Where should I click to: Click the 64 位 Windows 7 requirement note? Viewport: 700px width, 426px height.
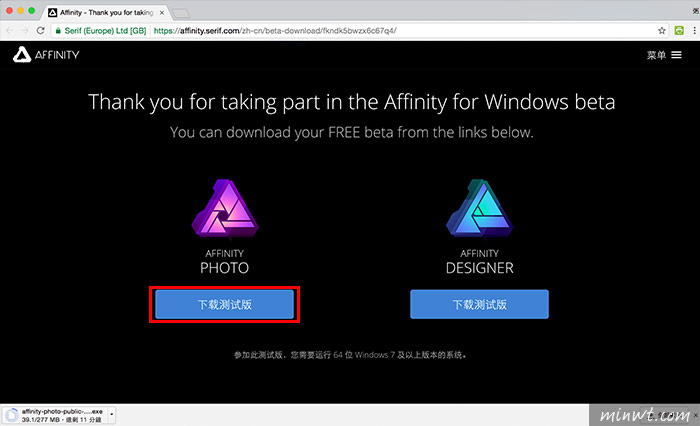point(350,355)
